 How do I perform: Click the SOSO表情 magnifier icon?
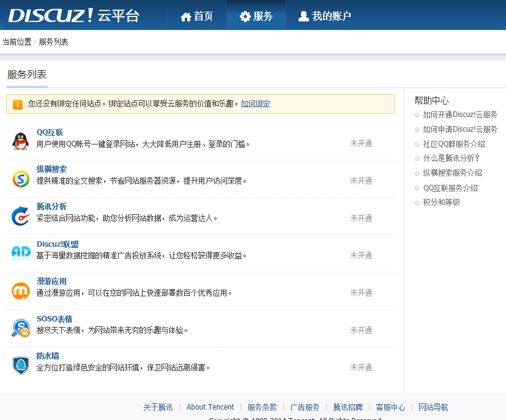[21, 328]
